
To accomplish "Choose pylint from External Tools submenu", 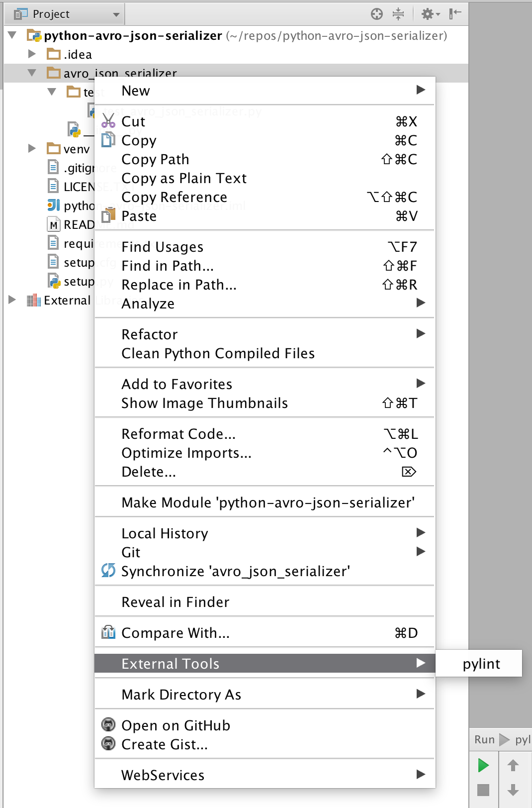I will pos(481,664).
